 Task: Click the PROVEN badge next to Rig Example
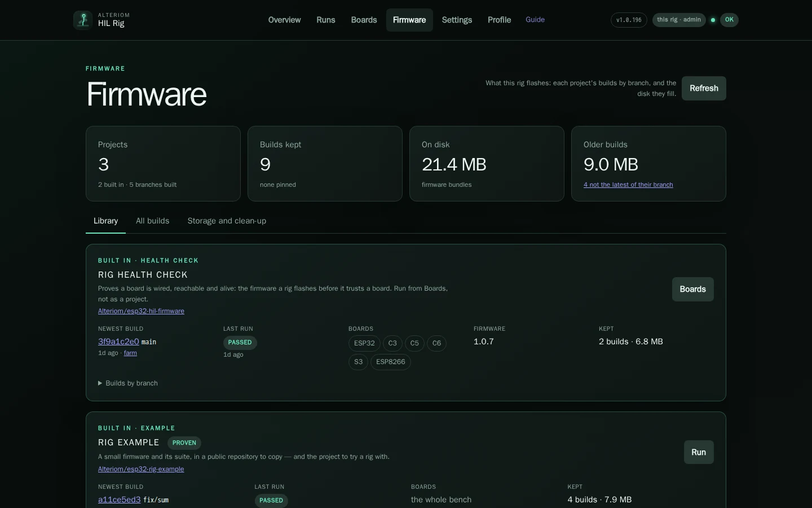pos(184,443)
